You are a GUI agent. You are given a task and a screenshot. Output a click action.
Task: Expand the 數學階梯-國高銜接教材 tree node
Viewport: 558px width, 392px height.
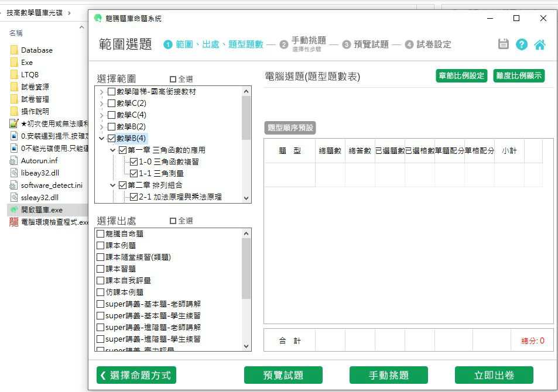(101, 92)
